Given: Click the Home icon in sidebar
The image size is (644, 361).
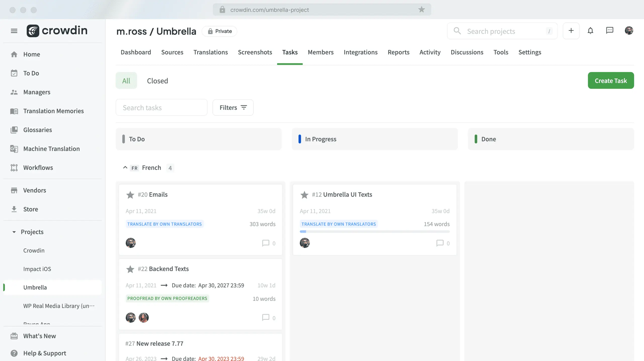Looking at the screenshot, I should coord(14,54).
